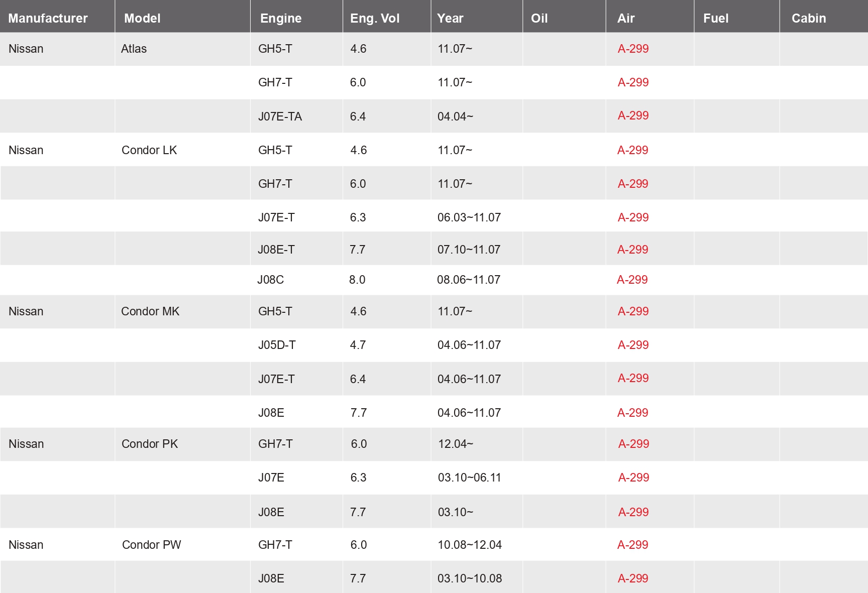Open A-299 link for J05D-T engine

[x=633, y=345]
